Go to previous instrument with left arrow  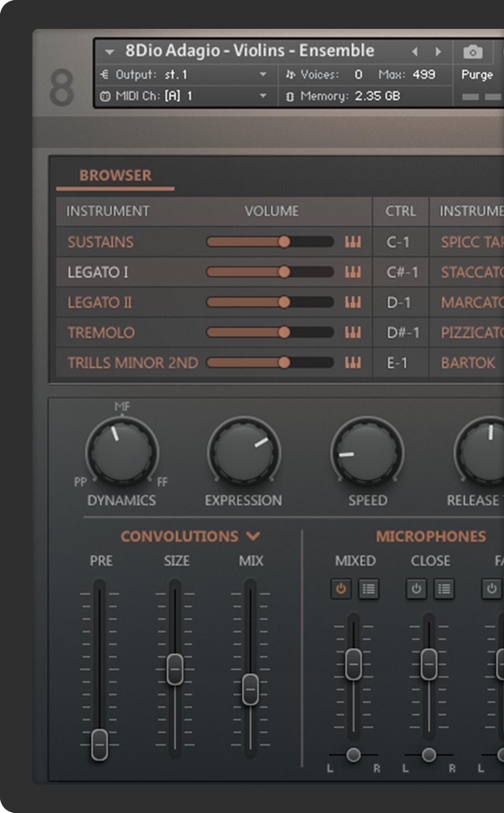click(415, 52)
